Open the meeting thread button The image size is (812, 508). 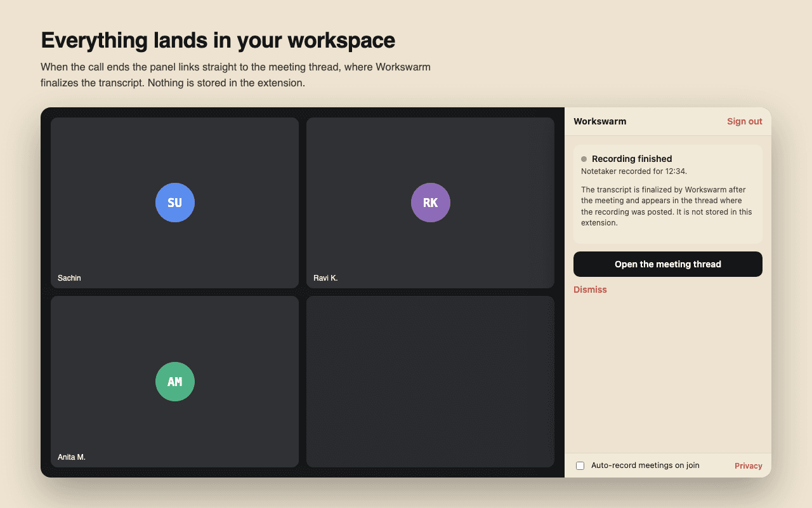667,264
